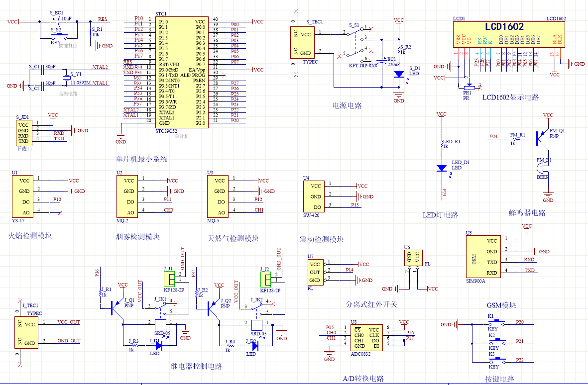
Task: Select the U1 YS-17 flame sensor block
Action: pos(22,196)
